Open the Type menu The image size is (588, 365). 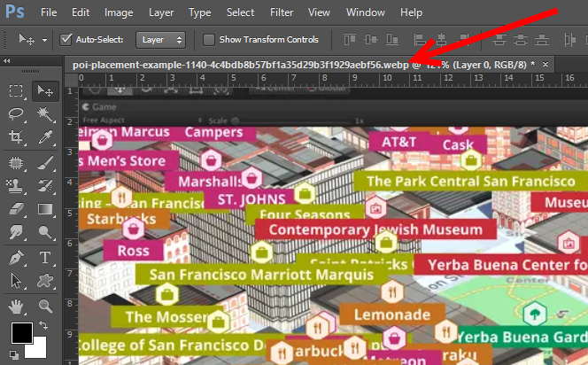[x=199, y=12]
